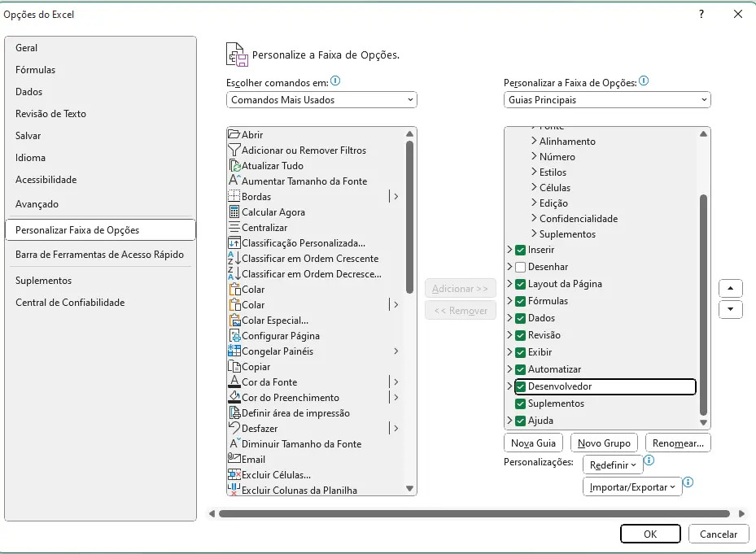
Task: Enable the Desenhar tab checkbox
Action: 520,267
